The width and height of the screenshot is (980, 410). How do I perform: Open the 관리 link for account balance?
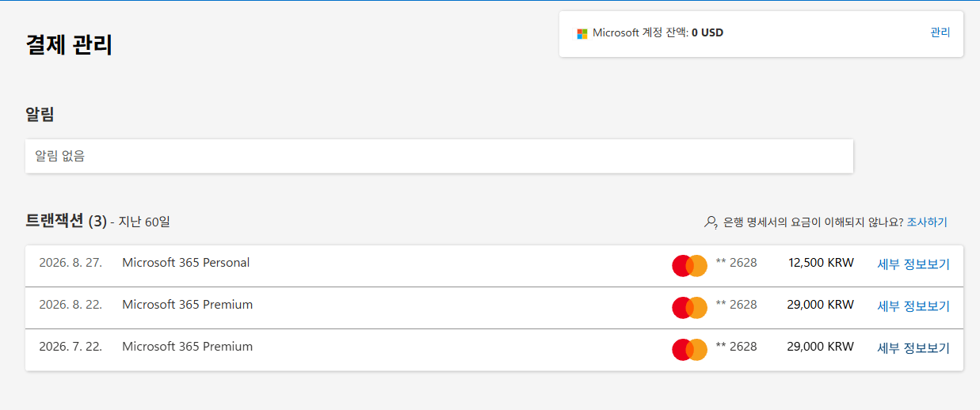940,32
